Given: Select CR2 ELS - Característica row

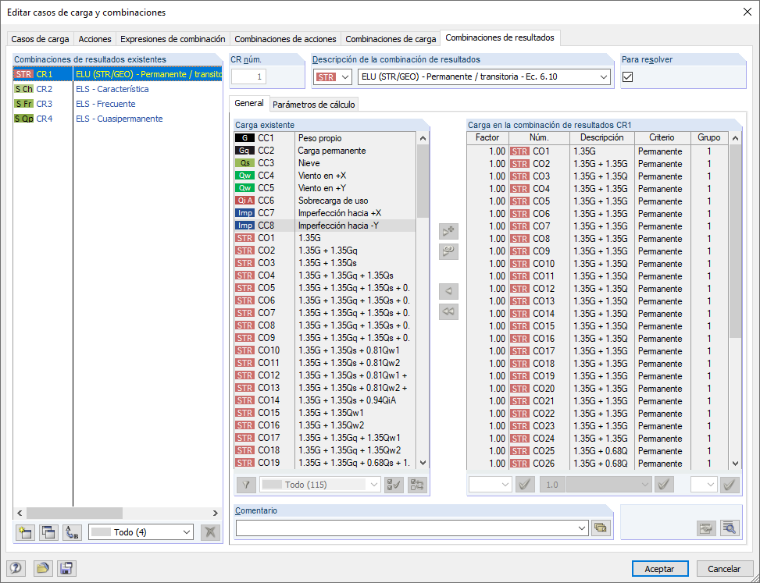Looking at the screenshot, I should tap(117, 89).
